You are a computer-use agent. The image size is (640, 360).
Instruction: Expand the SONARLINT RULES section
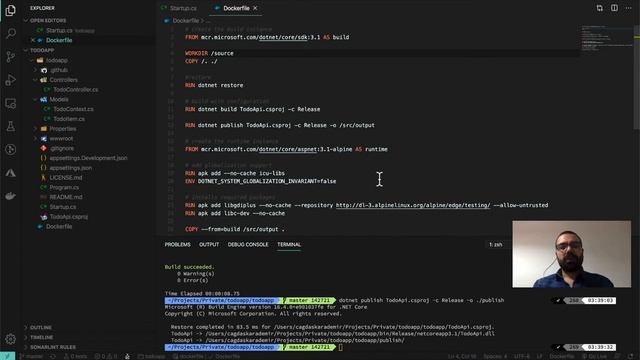pos(52,347)
